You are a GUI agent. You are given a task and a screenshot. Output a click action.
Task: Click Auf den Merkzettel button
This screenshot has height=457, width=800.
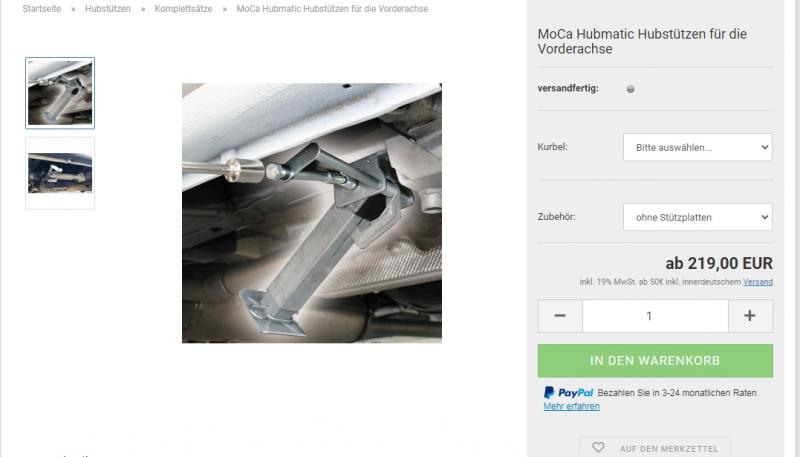click(x=655, y=448)
